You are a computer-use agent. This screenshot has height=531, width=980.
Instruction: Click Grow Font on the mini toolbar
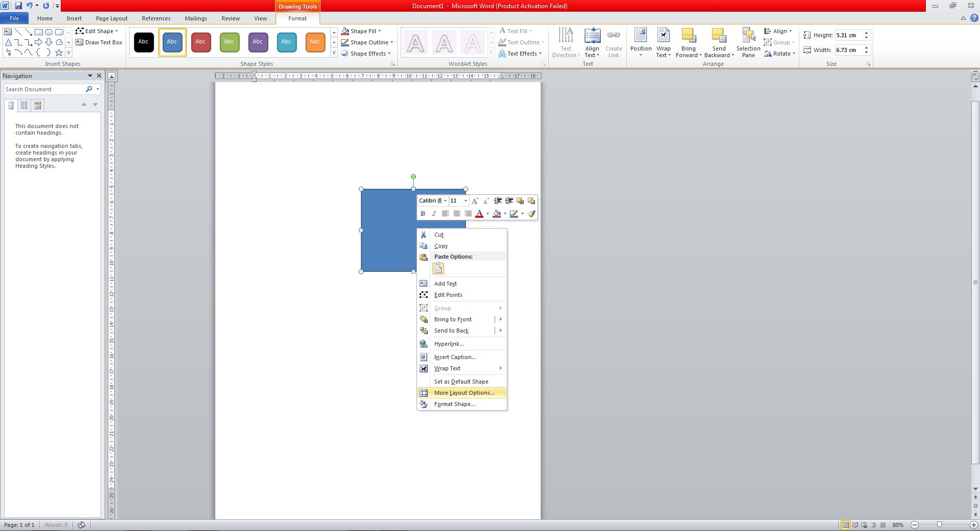click(475, 200)
